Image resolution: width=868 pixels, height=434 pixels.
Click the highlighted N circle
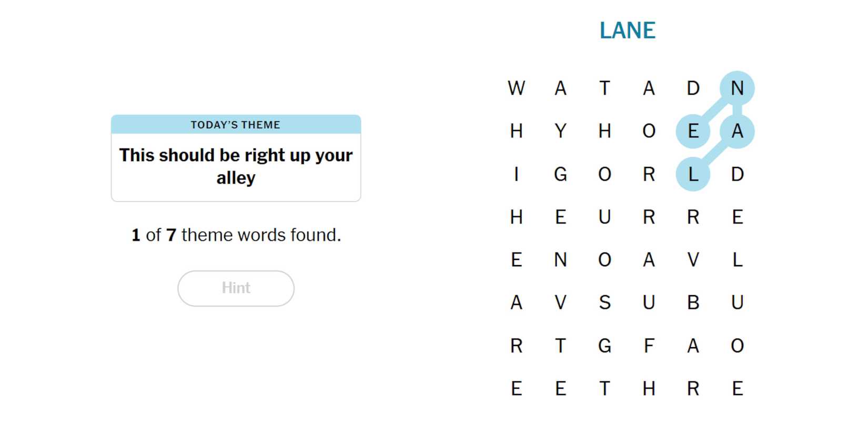[x=737, y=88]
